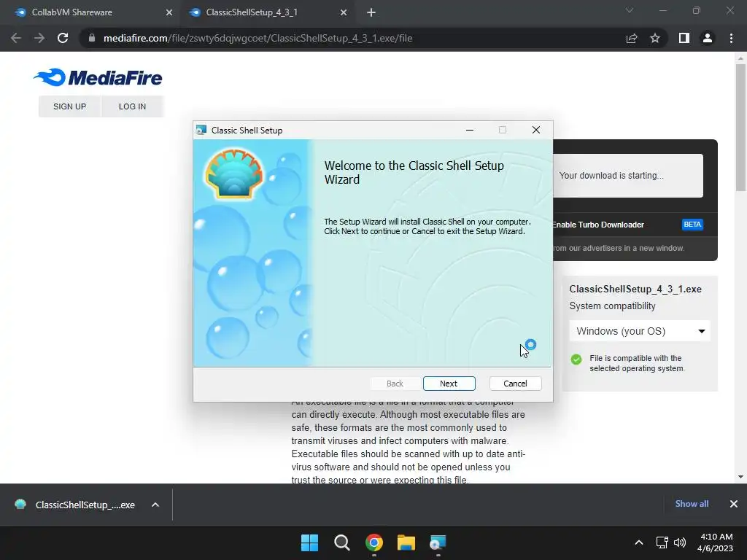Reload the MediaFire page
The image size is (747, 560).
(x=63, y=38)
